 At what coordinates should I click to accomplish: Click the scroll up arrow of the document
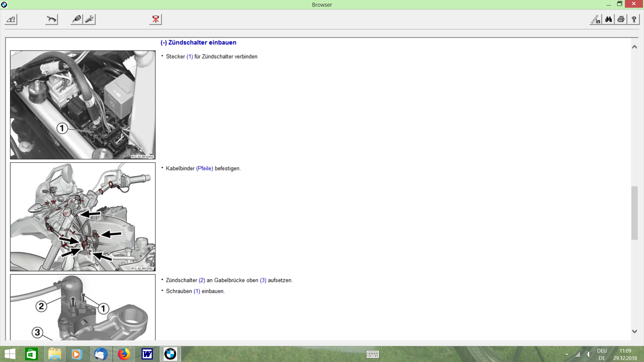tap(634, 47)
